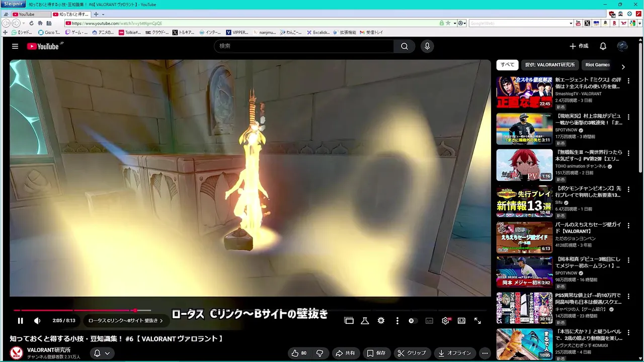Open the Sleipnir application menu

click(12, 4)
